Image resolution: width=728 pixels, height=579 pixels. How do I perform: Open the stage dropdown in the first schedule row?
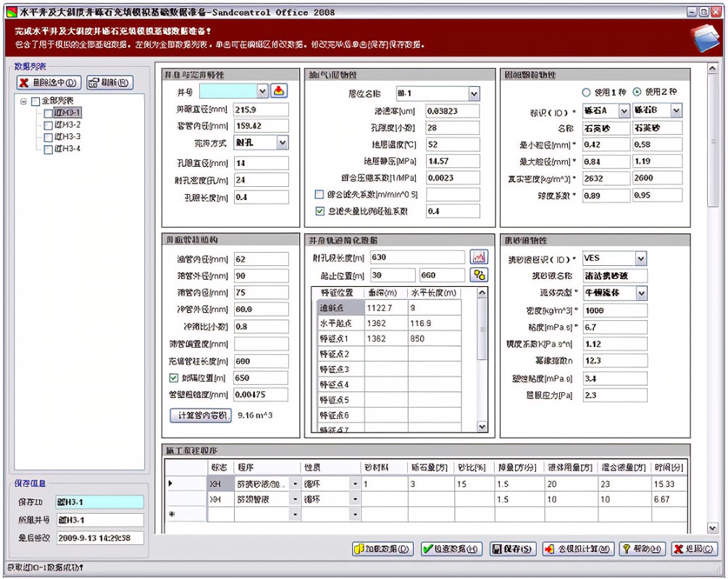(x=295, y=484)
